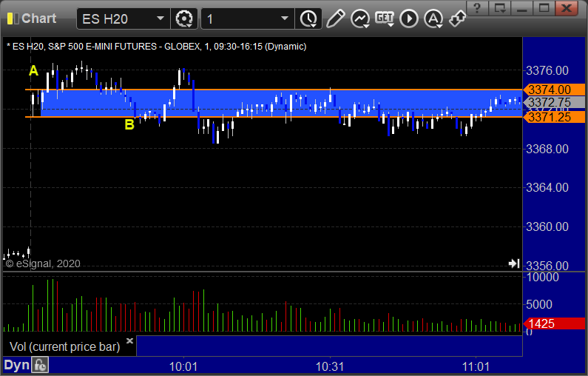Click the Chart title label
The width and height of the screenshot is (588, 376).
[39, 19]
